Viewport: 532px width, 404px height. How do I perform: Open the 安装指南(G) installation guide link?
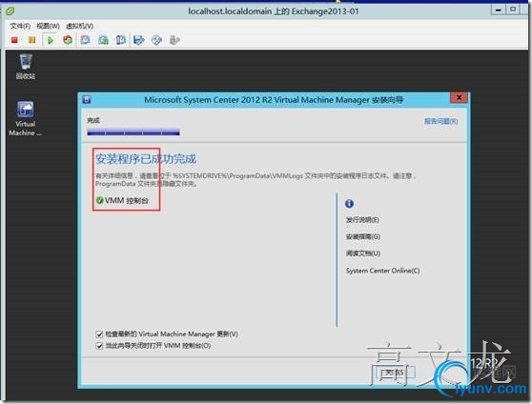click(x=363, y=236)
